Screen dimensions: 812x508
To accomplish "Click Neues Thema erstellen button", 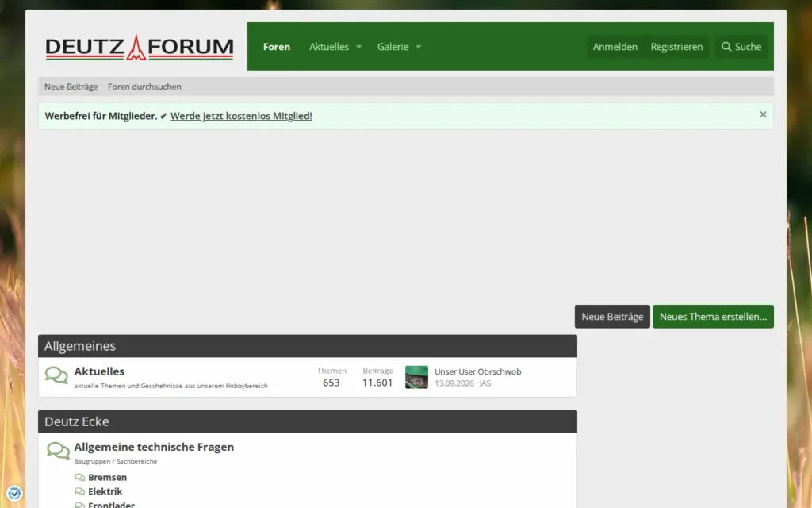I will pyautogui.click(x=713, y=317).
